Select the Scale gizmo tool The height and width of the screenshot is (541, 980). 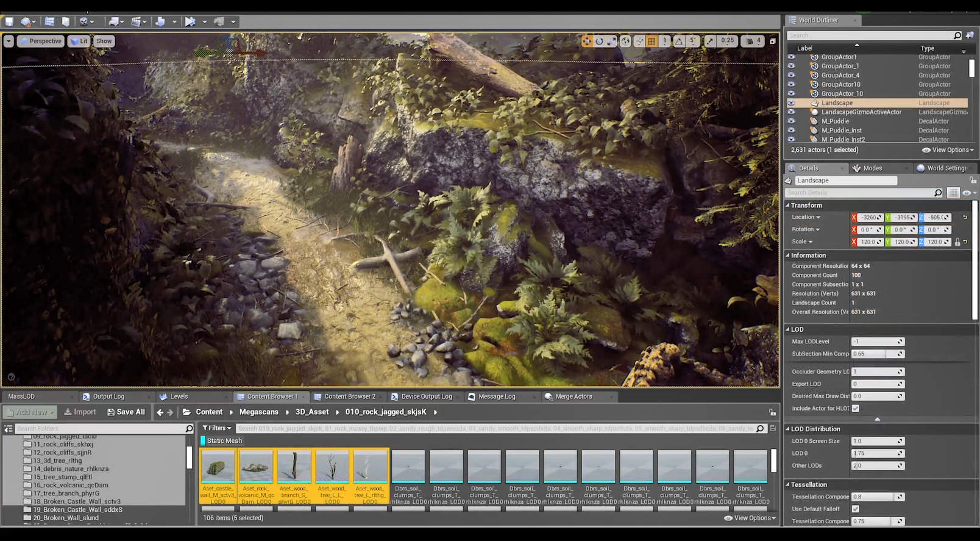pos(612,41)
